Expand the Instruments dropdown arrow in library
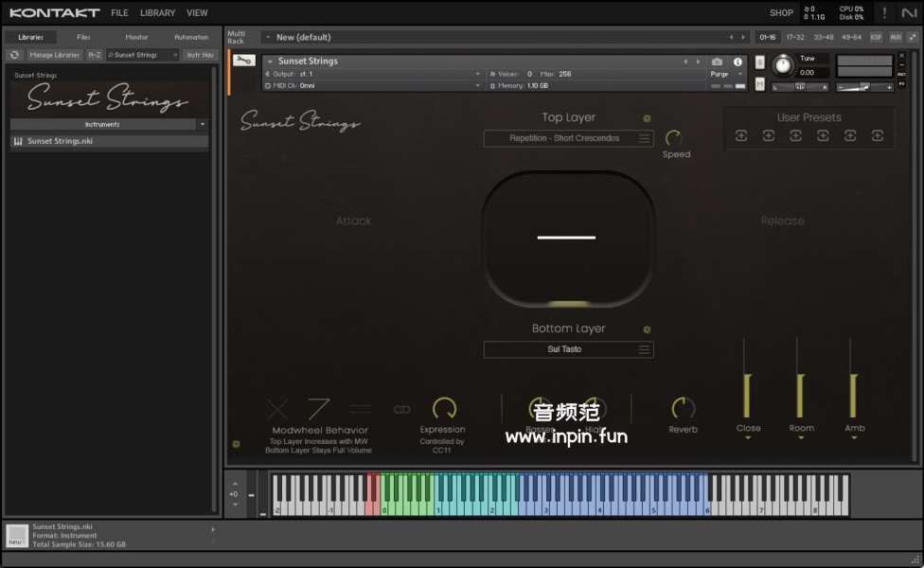924x568 pixels. [203, 124]
